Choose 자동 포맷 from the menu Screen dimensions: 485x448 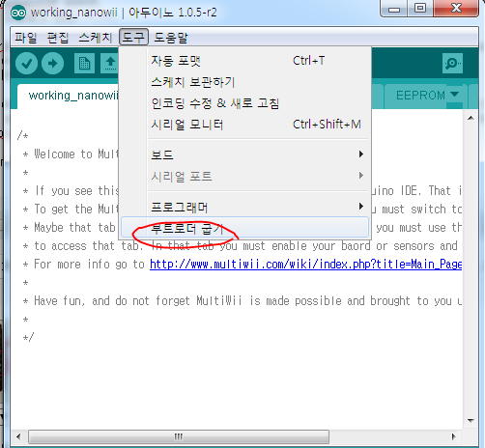coord(176,61)
